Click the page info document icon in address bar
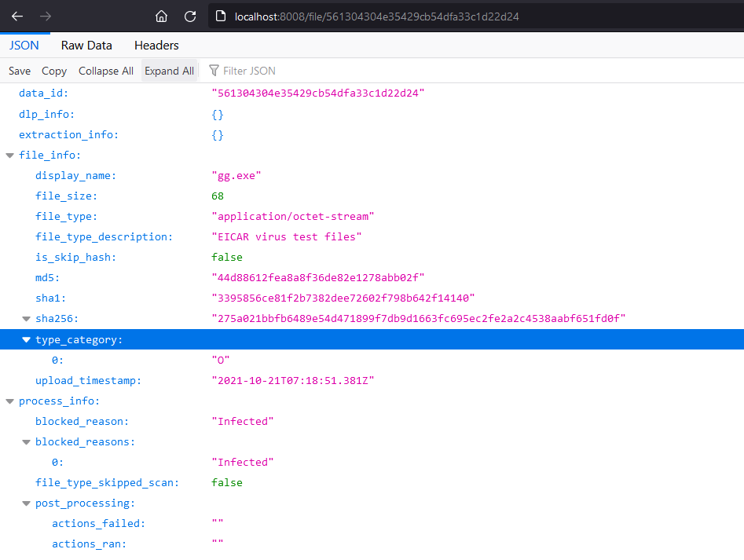 [221, 16]
